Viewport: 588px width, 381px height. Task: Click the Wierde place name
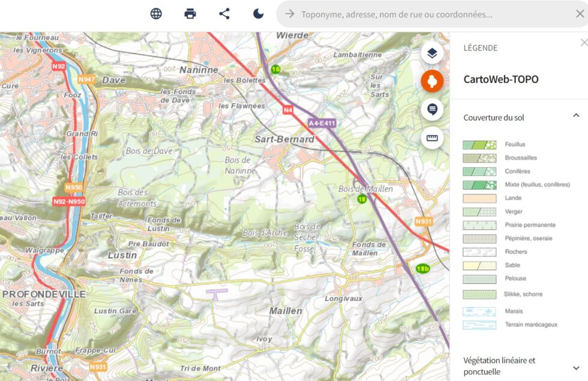tap(293, 35)
